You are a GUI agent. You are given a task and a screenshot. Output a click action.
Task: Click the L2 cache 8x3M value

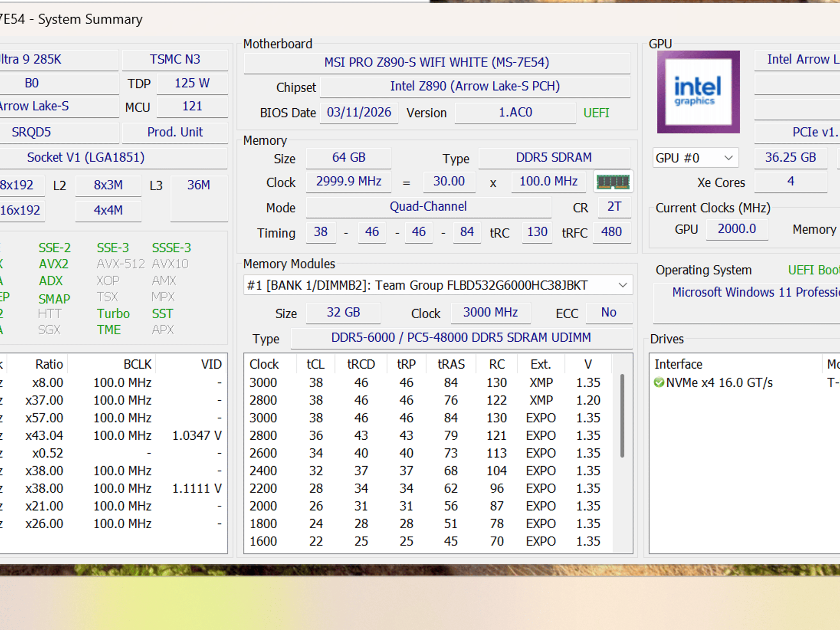click(108, 185)
